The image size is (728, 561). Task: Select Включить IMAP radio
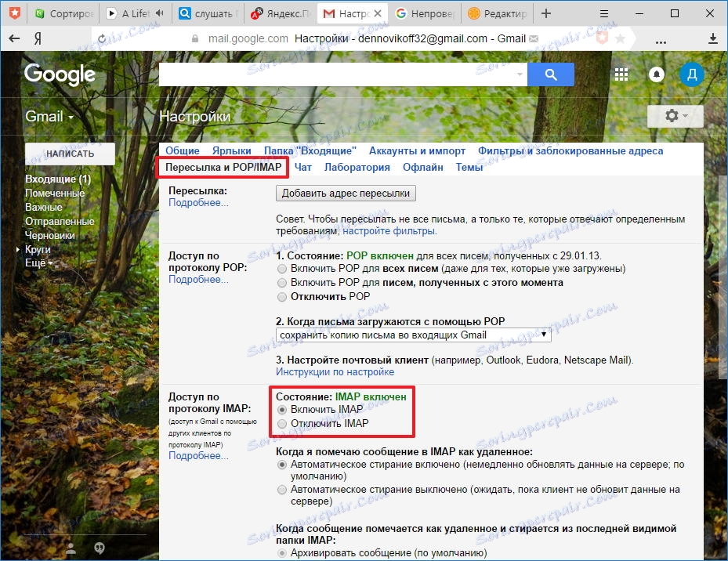282,410
